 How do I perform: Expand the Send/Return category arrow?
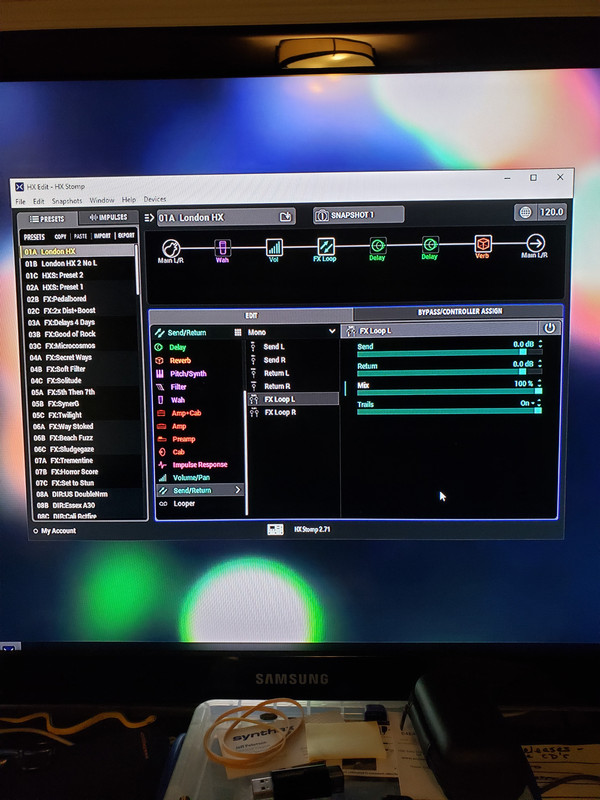click(237, 490)
